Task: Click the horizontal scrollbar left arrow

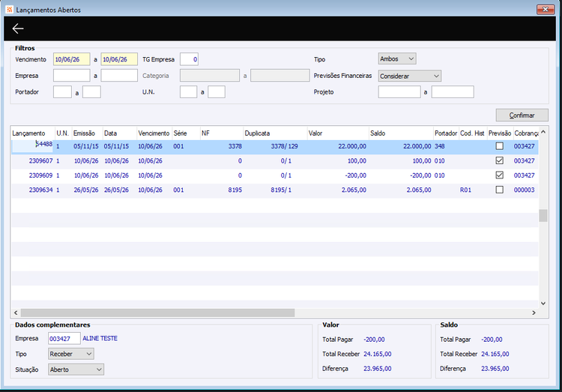Action: pos(16,313)
